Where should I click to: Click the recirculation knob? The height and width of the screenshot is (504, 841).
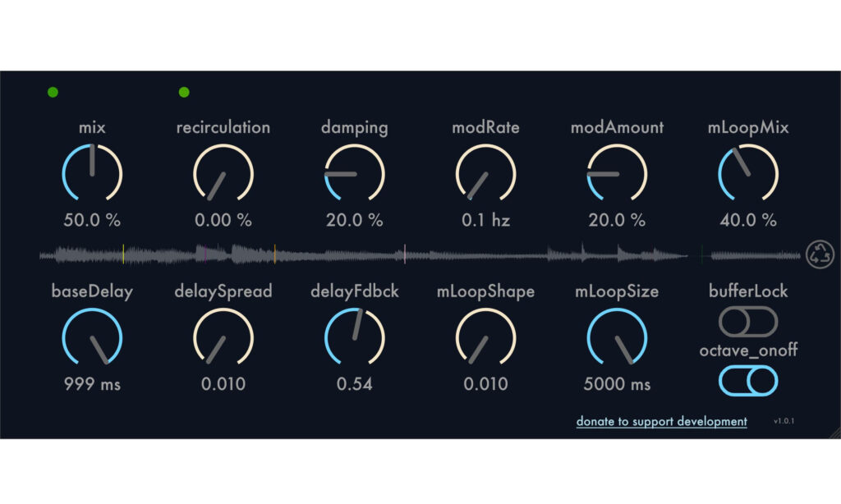click(x=223, y=173)
